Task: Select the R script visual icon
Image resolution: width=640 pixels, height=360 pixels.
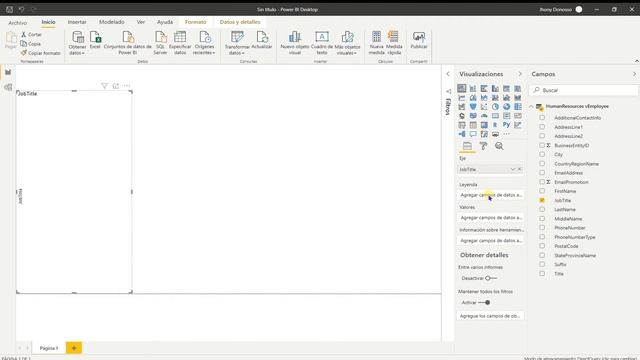Action: coord(495,125)
